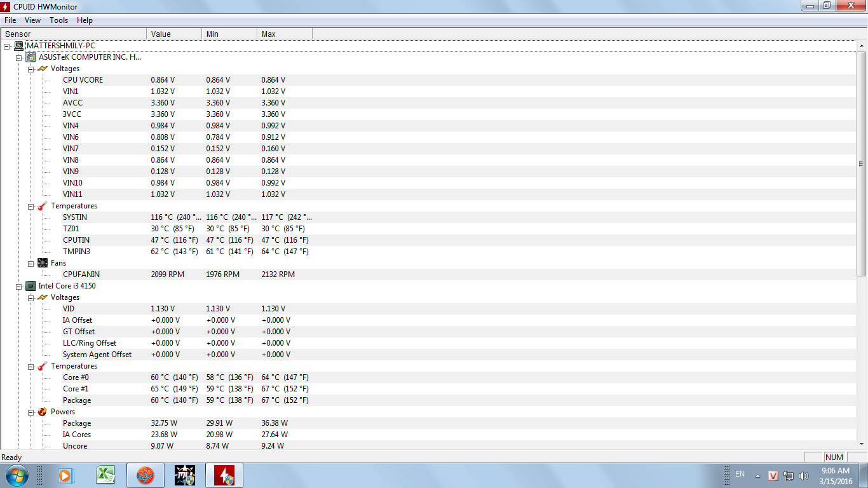The height and width of the screenshot is (488, 868).
Task: Collapse the Intel Core i3 Temperatures group
Action: click(31, 366)
